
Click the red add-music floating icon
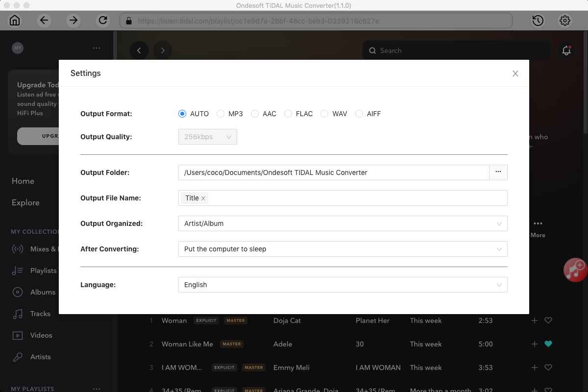(575, 269)
